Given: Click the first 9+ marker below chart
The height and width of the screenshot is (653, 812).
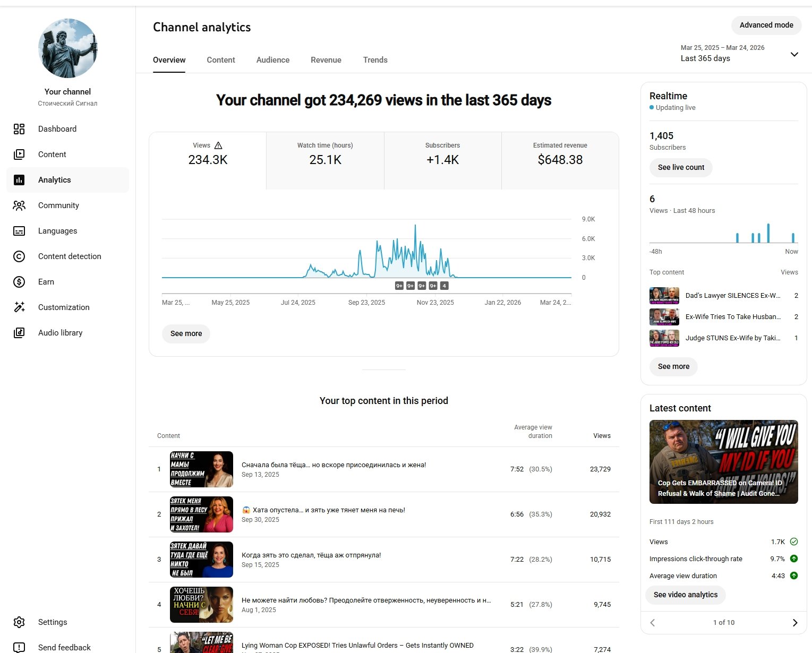Looking at the screenshot, I should pyautogui.click(x=399, y=286).
